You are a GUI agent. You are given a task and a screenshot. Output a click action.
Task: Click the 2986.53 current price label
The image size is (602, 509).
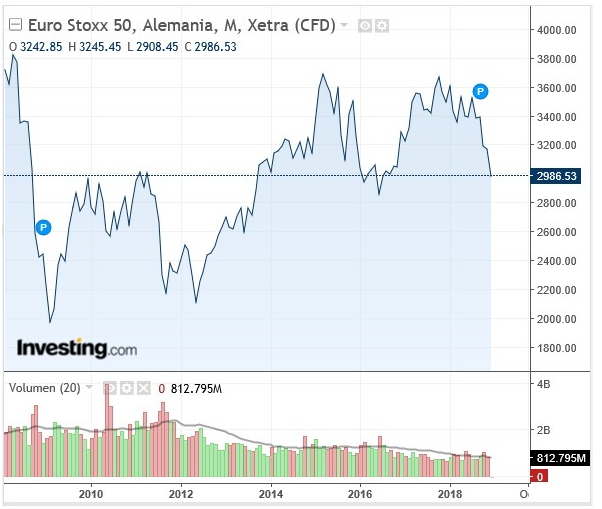557,176
